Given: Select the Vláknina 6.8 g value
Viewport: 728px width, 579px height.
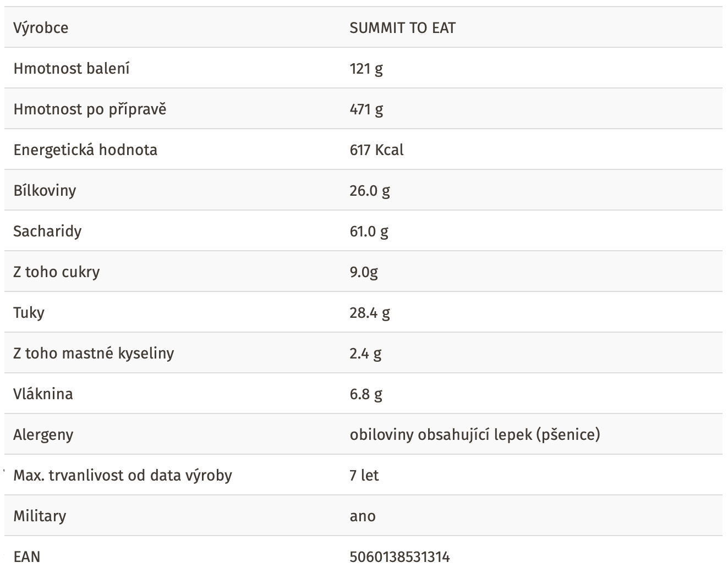Looking at the screenshot, I should point(366,394).
